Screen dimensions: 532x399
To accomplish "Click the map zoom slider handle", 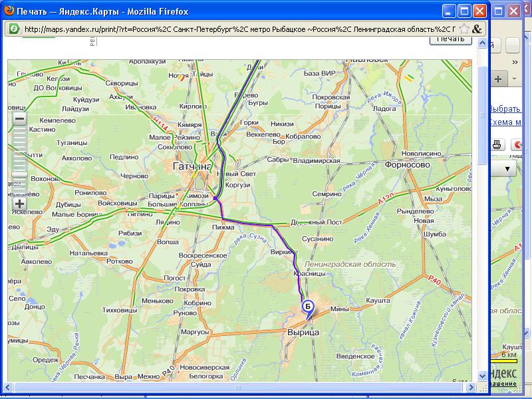I will click(x=19, y=174).
